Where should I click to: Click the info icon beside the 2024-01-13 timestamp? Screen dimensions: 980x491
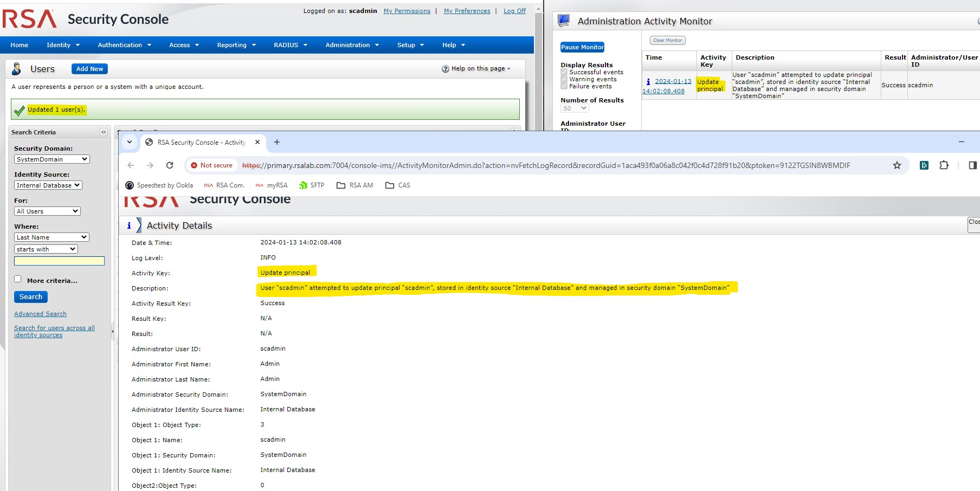click(x=648, y=81)
